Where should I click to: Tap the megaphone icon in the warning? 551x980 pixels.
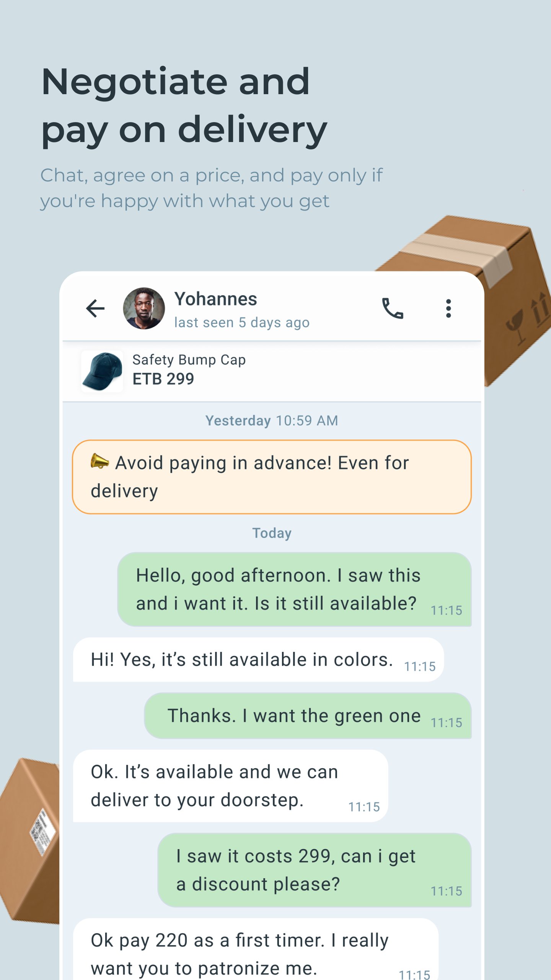click(x=99, y=461)
